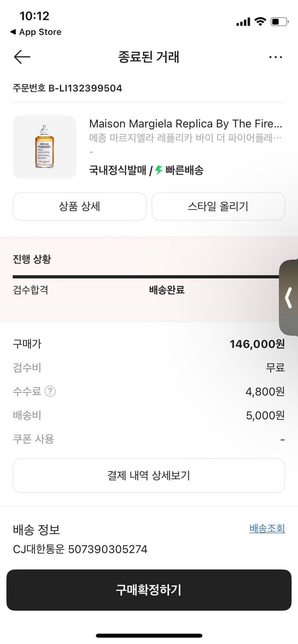Tap the battery indicator icon
298x644 pixels.
(280, 21)
